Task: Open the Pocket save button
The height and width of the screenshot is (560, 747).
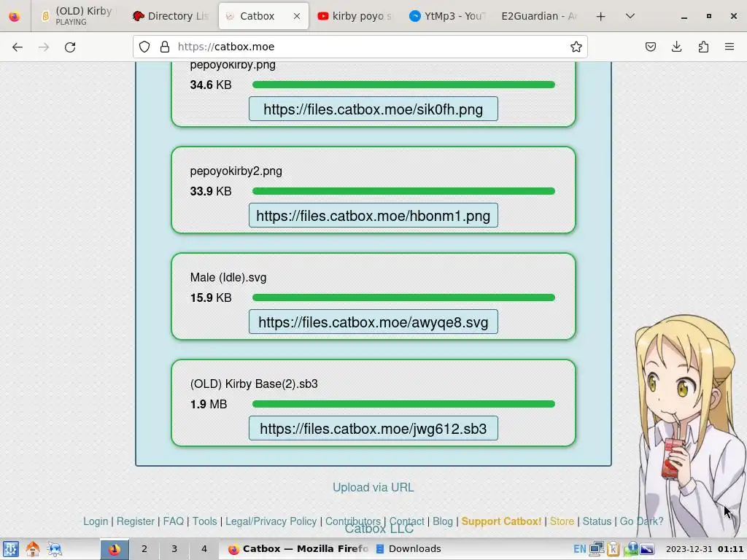Action: pyautogui.click(x=650, y=47)
